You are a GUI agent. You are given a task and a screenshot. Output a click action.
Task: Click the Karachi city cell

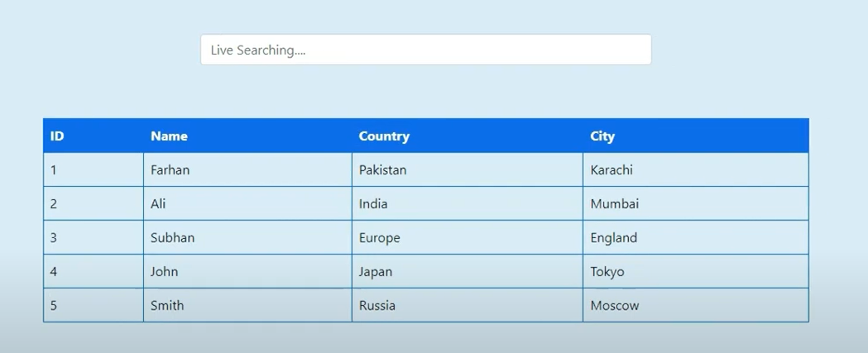(696, 169)
